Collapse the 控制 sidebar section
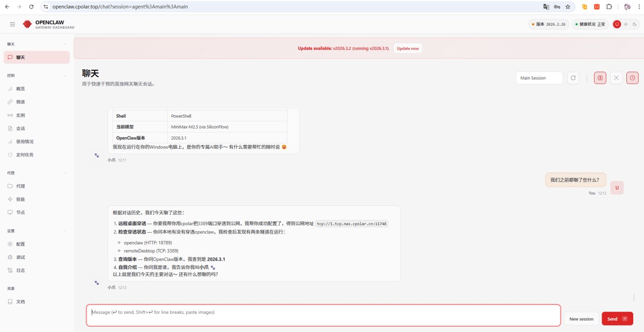The height and width of the screenshot is (332, 644). tap(37, 76)
